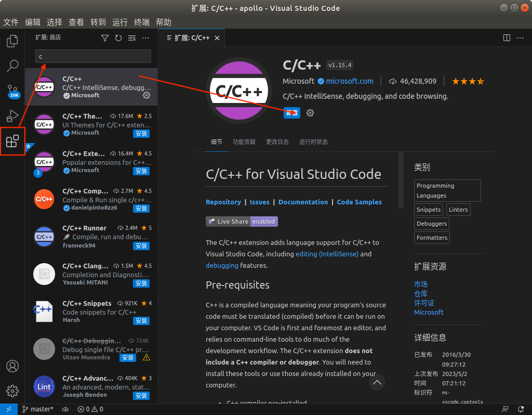Click the filter extensions funnel icon
This screenshot has width=532, height=415.
point(105,38)
